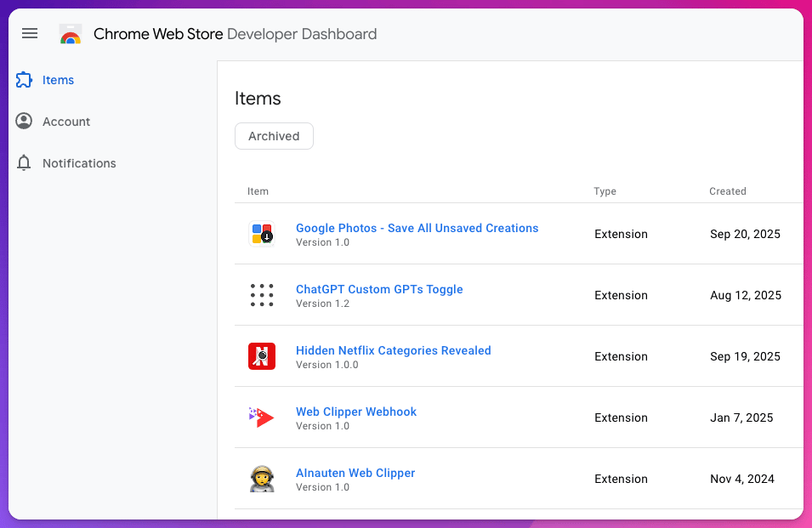Click the Chrome Web Store logo
Image resolution: width=812 pixels, height=528 pixels.
click(71, 34)
